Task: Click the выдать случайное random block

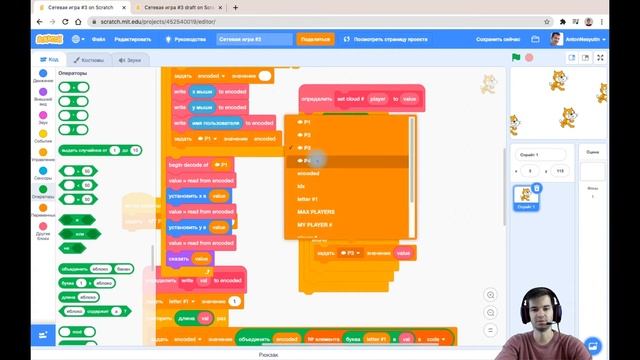Action: click(x=100, y=150)
